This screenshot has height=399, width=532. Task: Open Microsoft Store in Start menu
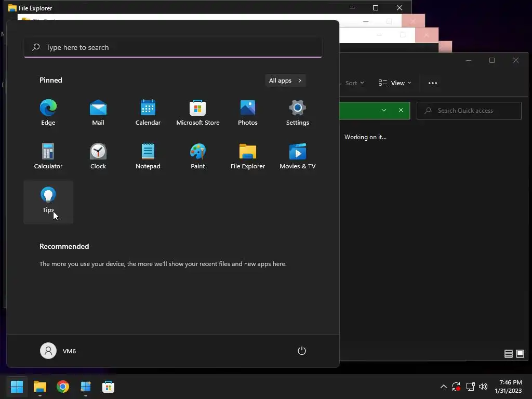point(198,113)
